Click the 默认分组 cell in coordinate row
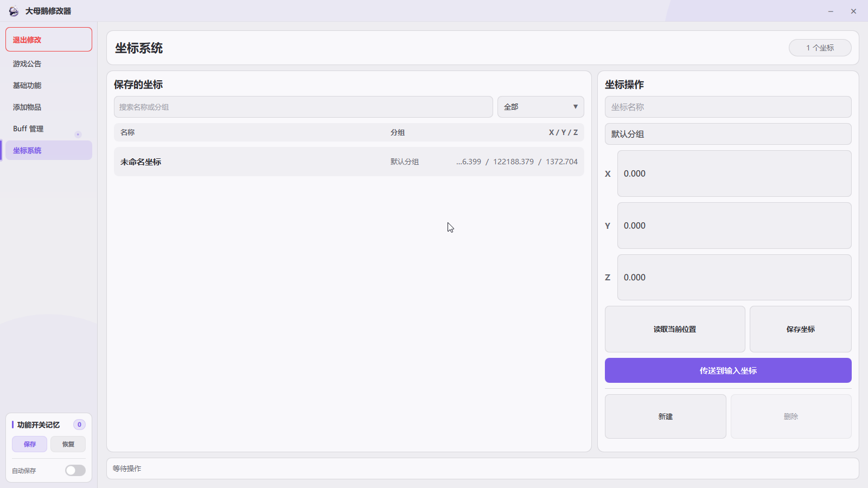The image size is (868, 488). (x=405, y=162)
